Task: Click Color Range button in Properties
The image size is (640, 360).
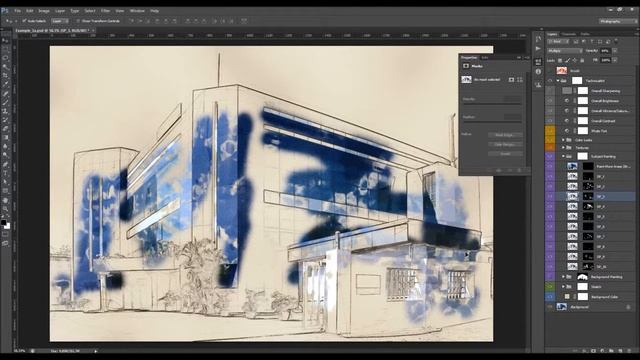Action: pyautogui.click(x=505, y=144)
